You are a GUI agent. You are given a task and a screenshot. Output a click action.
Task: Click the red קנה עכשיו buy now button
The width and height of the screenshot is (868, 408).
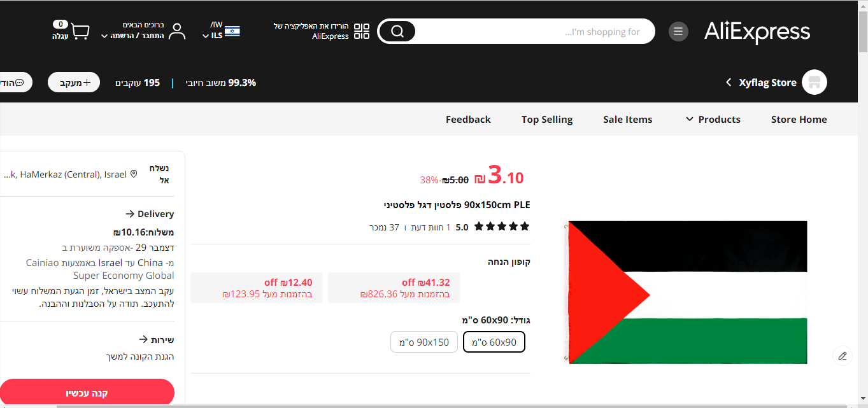[87, 393]
